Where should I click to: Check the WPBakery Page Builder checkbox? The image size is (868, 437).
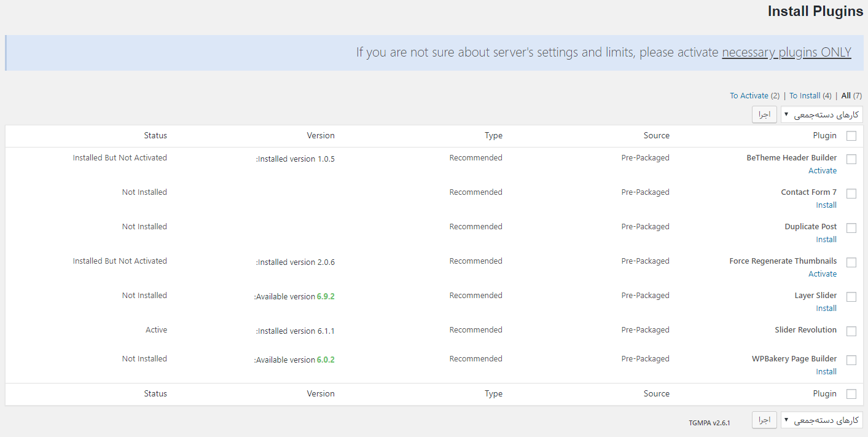(851, 360)
